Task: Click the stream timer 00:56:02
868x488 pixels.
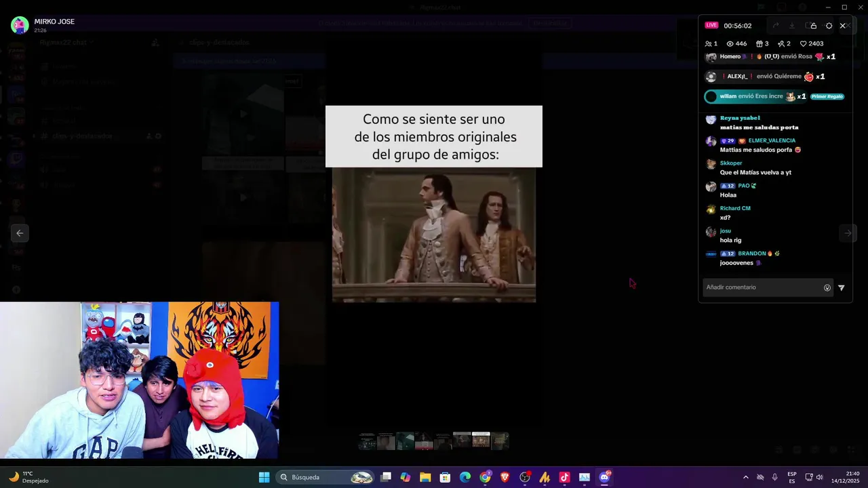Action: (738, 26)
